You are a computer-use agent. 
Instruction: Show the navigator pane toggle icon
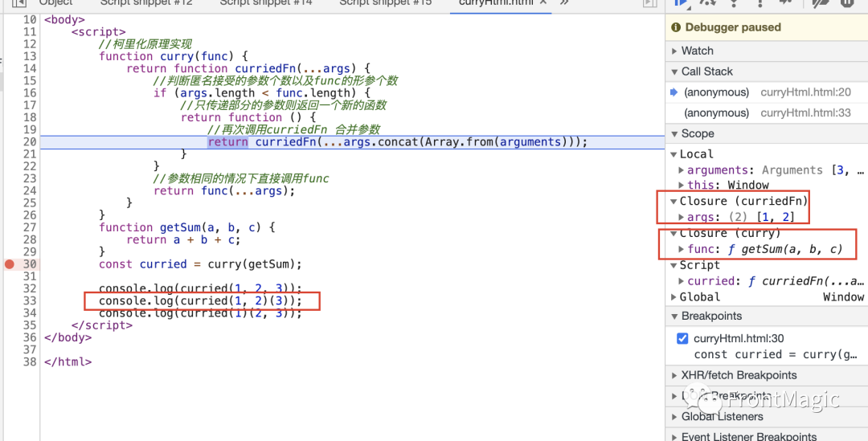[x=19, y=2]
